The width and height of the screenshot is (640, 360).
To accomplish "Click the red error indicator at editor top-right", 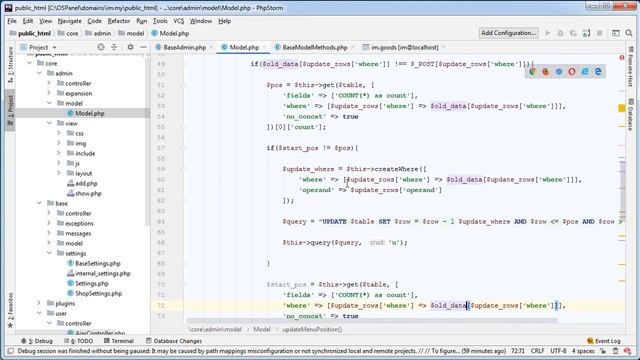I will click(622, 58).
